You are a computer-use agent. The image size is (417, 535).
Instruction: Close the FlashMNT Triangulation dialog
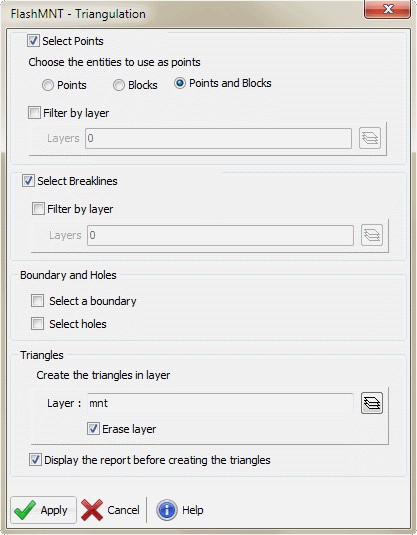387,9
